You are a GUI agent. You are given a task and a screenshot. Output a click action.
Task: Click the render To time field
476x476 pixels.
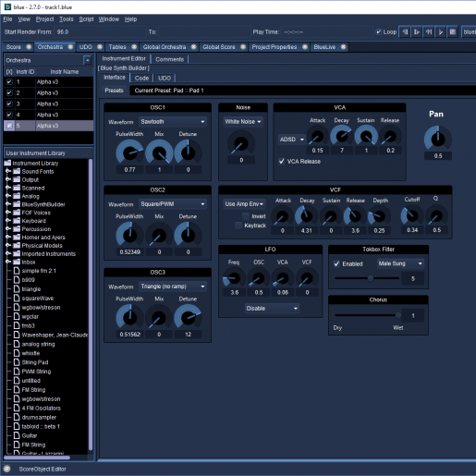click(204, 31)
